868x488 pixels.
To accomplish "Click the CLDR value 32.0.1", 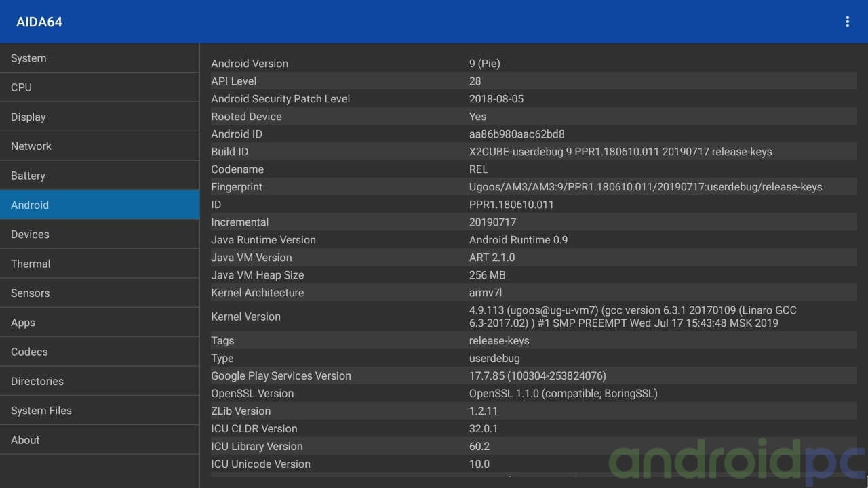I will click(x=484, y=429).
